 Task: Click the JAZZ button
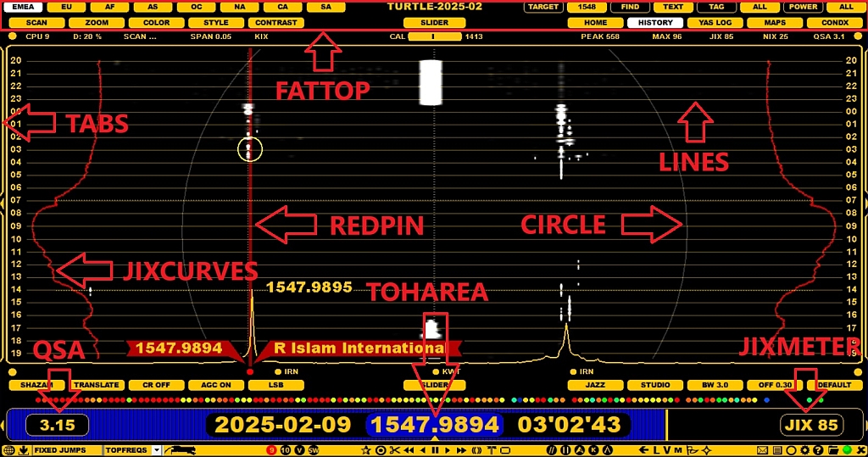[595, 385]
